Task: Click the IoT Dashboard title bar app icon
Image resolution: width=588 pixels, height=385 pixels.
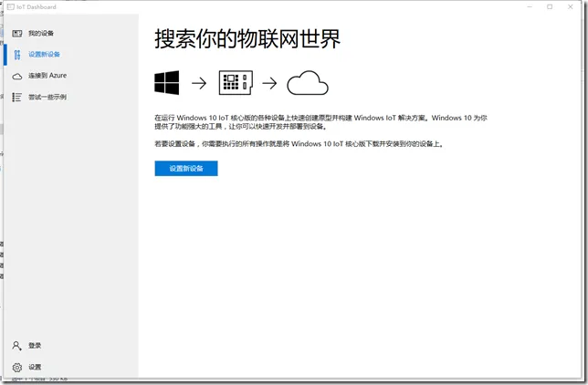Action: 11,6
